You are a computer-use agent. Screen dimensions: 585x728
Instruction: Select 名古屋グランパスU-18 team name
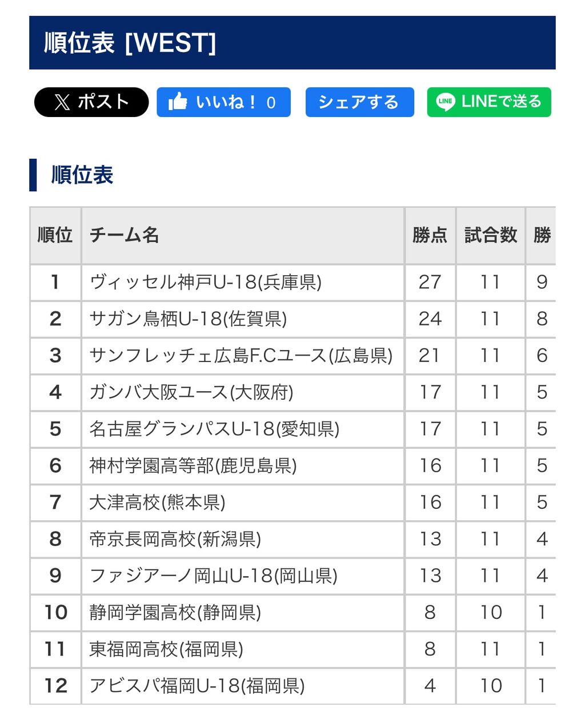pos(214,429)
